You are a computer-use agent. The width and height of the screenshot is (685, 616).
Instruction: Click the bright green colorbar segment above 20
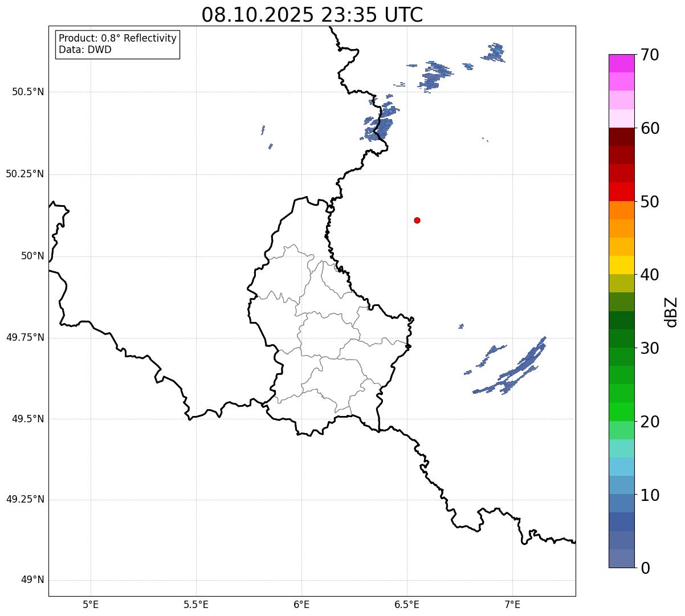(622, 412)
